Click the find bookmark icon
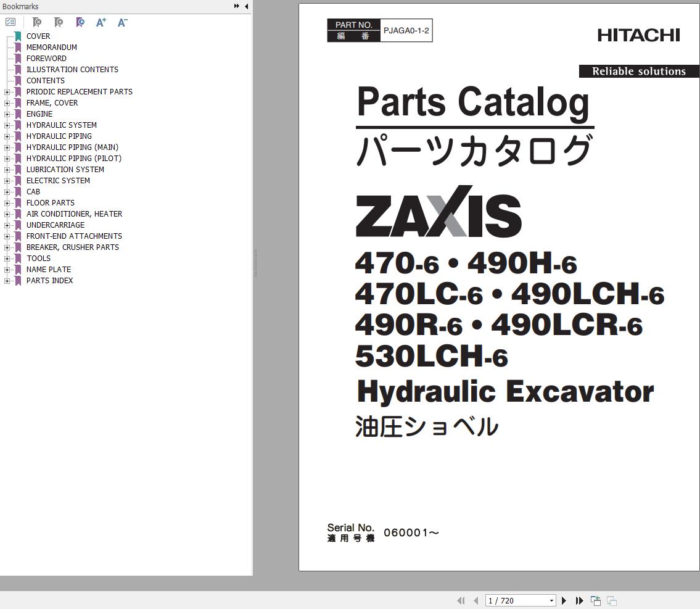700x609 pixels. tap(80, 22)
